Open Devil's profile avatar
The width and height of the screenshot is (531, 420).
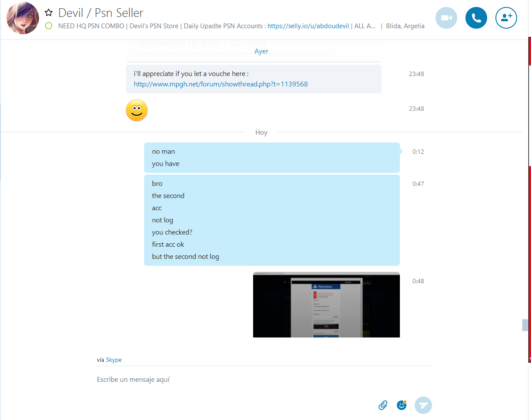[x=23, y=18]
